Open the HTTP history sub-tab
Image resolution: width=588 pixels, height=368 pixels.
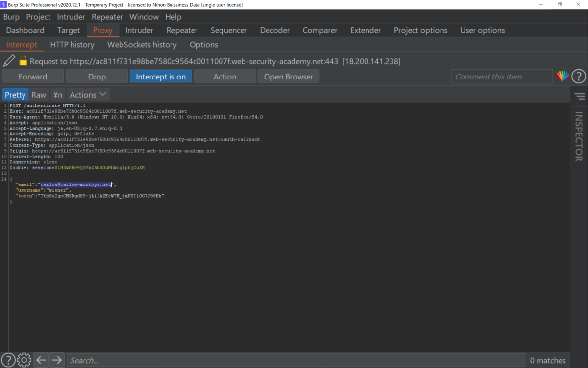click(x=72, y=44)
